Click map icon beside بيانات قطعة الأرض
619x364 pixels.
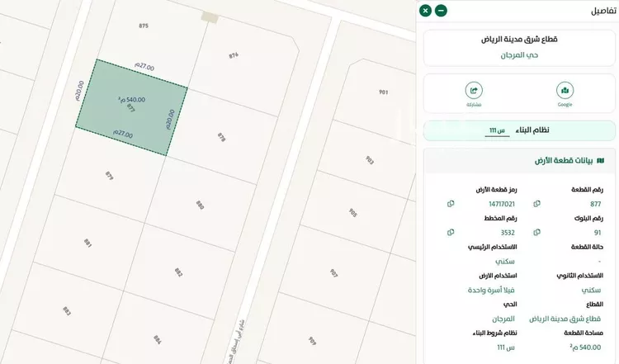pos(600,160)
